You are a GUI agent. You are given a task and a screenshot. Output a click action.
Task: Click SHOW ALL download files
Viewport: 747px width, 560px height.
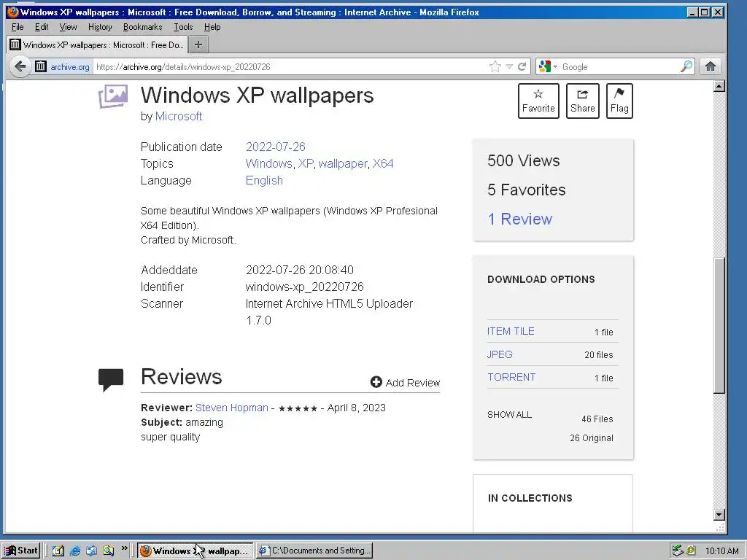[509, 415]
